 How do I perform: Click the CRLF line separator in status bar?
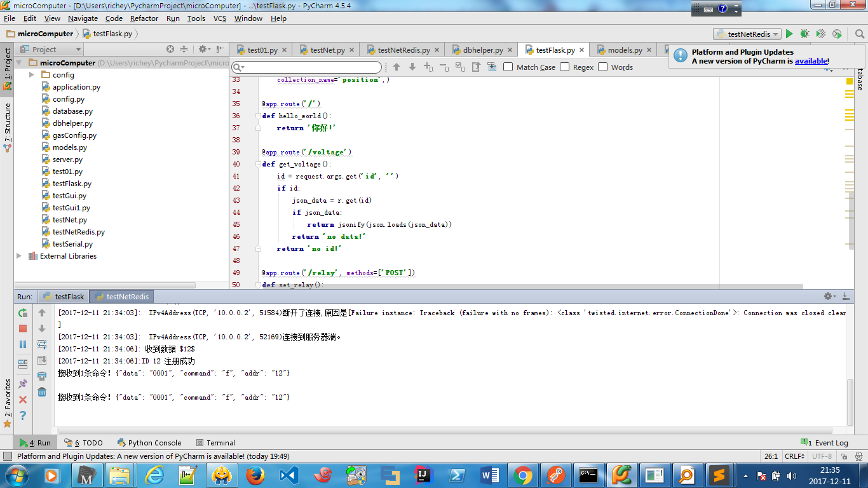(x=794, y=456)
